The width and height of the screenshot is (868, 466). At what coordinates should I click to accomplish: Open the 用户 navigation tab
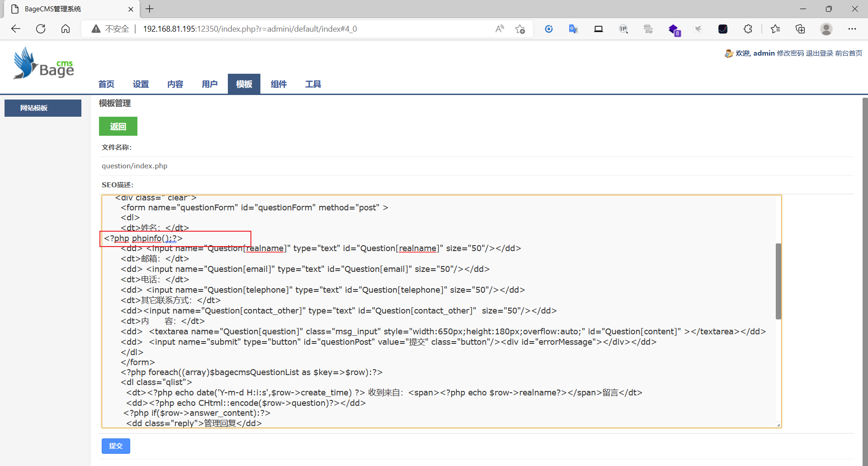point(209,84)
